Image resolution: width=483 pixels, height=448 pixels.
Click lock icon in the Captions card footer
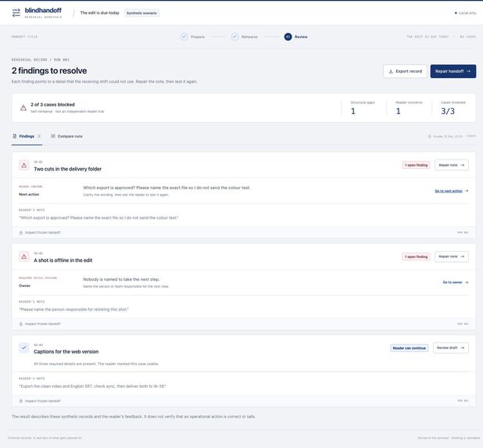[21, 401]
